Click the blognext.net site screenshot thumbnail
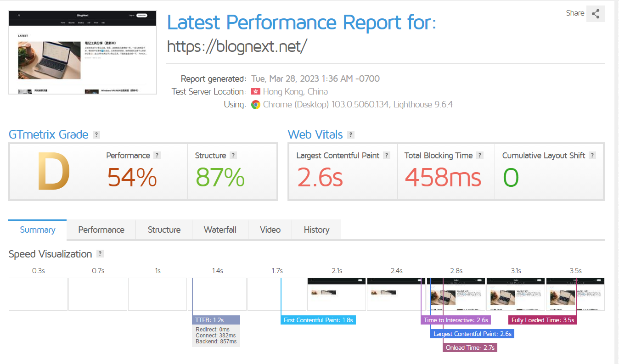 point(83,52)
